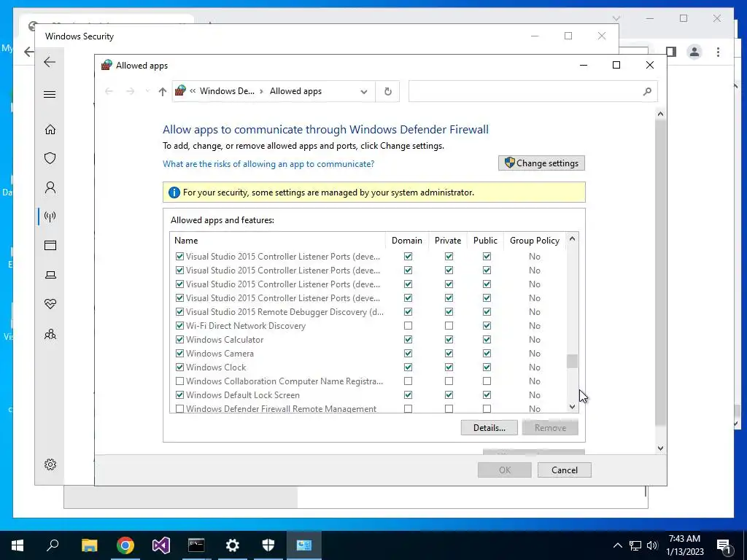
Task: Expand the breadcrumb chevrons before Windows De...
Action: coord(193,91)
